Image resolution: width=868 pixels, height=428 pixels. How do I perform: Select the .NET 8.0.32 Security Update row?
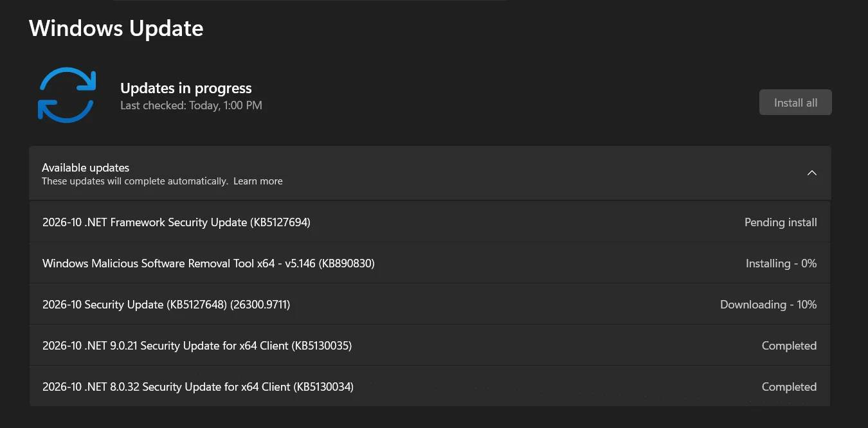point(429,386)
